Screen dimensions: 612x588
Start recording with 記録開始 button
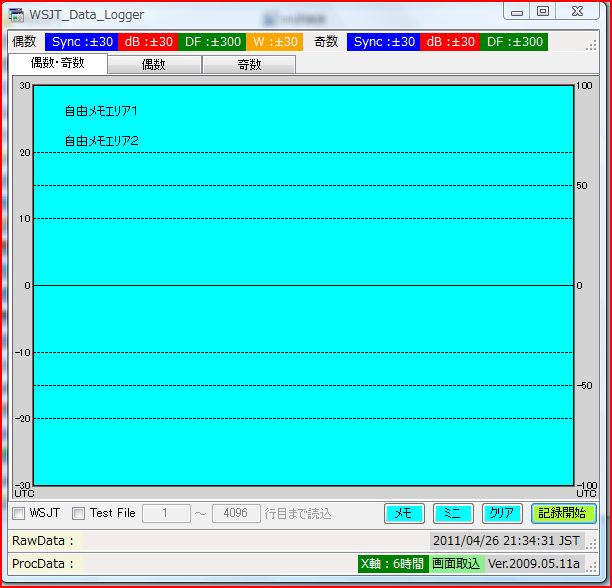563,513
